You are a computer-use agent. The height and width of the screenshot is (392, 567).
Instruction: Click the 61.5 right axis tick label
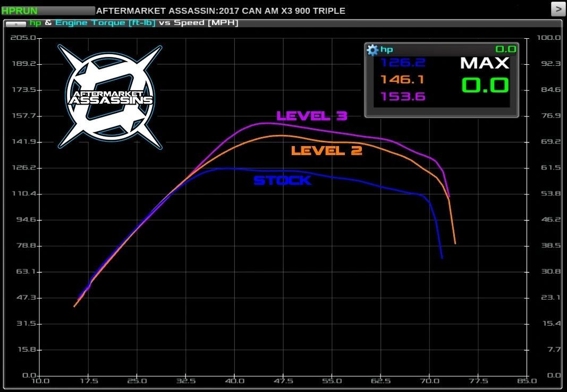551,168
